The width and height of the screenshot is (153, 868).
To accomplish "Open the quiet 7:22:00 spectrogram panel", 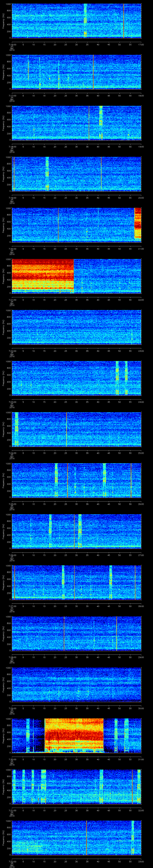I will point(76,327).
